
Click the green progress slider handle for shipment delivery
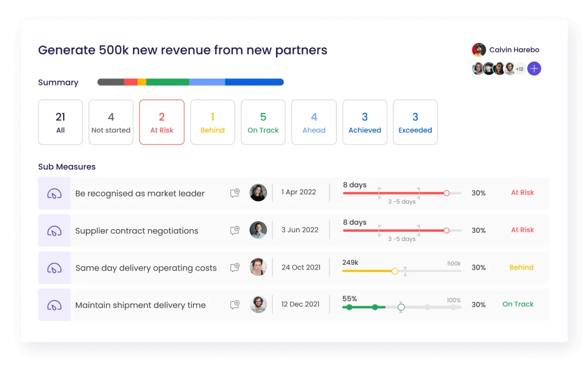pos(401,307)
